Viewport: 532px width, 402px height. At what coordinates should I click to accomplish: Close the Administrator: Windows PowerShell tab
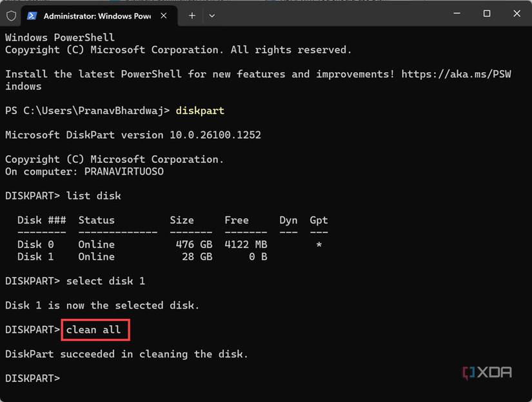(x=163, y=15)
